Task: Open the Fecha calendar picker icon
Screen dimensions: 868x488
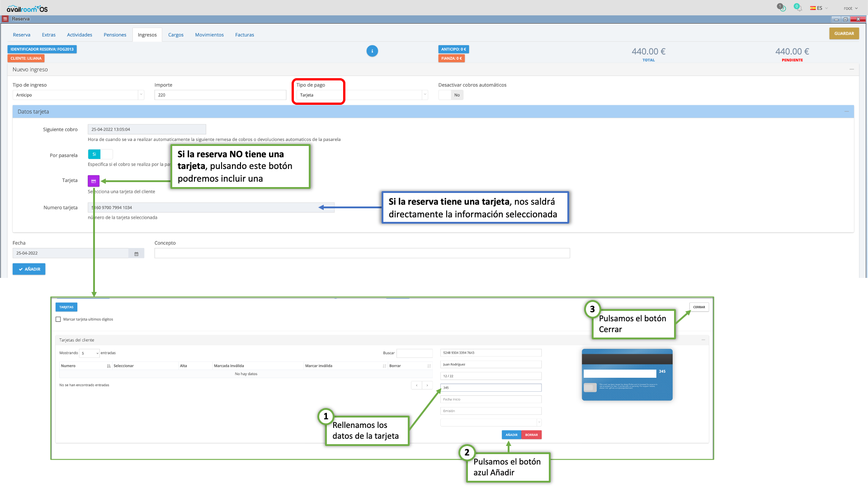Action: pyautogui.click(x=136, y=253)
